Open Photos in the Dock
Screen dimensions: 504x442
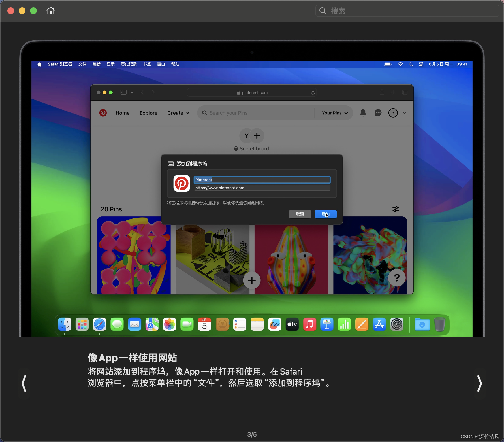[170, 324]
